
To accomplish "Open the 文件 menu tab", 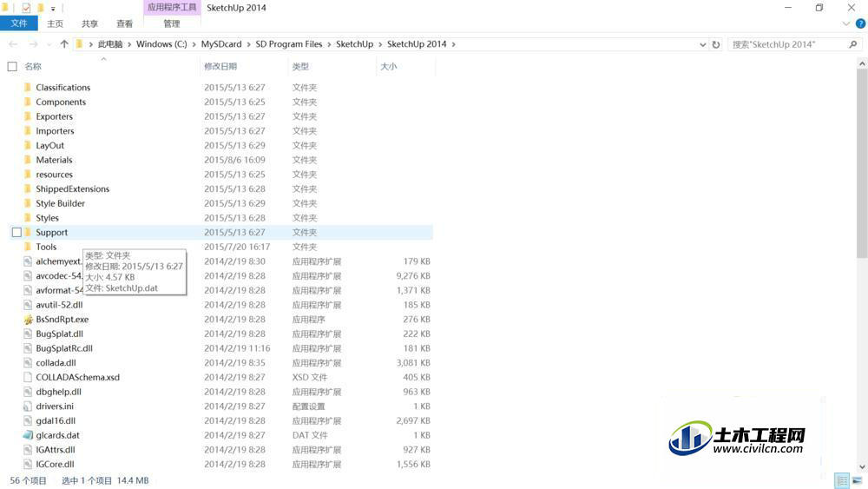I will (x=19, y=23).
